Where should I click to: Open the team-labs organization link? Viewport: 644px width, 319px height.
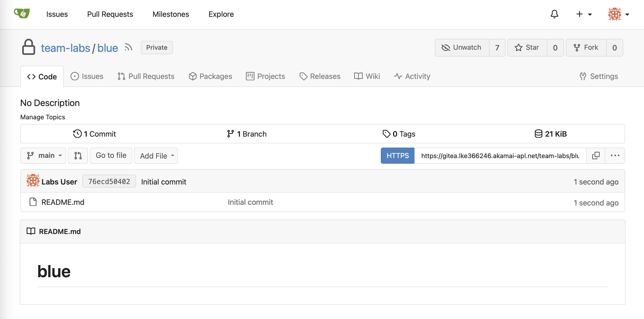66,48
